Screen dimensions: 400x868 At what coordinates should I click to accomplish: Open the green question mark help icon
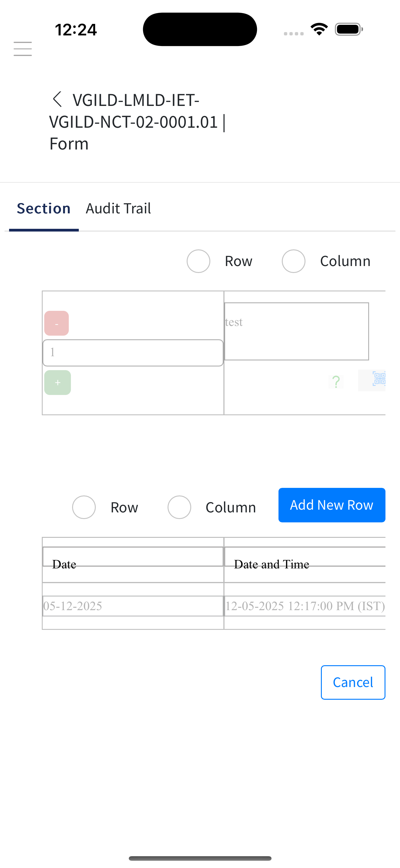coord(336,382)
